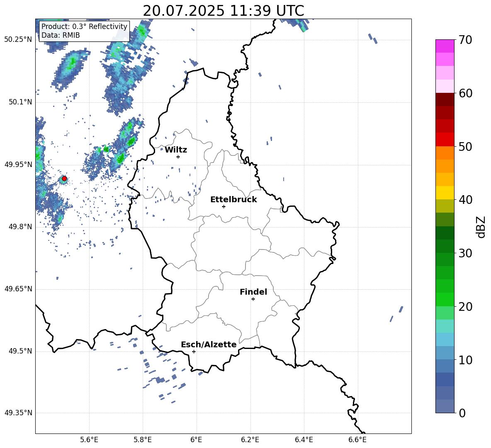Click the 0 dBZ colorbar tick label
This screenshot has width=491, height=448.
point(462,413)
